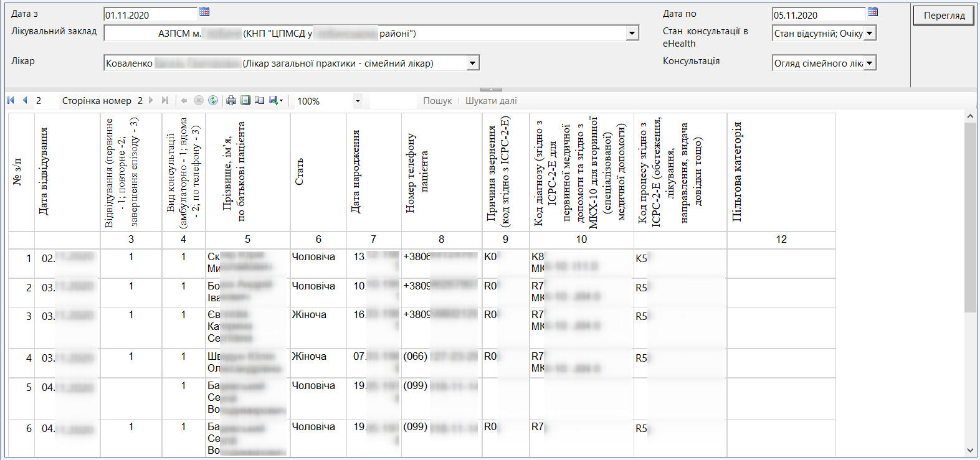This screenshot has height=460, width=980.
Task: Expand zoom level 100% dropdown
Action: click(x=358, y=101)
